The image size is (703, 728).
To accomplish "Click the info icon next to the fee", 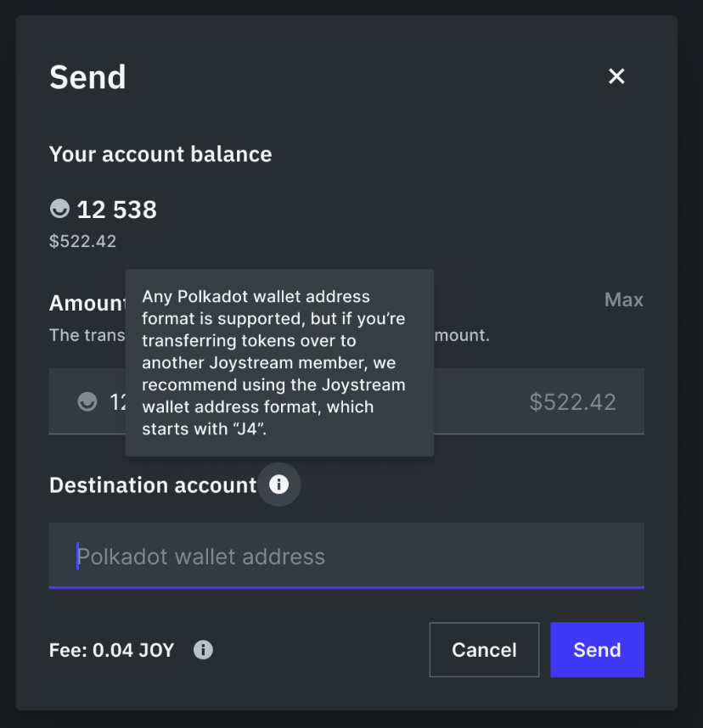I will (203, 650).
